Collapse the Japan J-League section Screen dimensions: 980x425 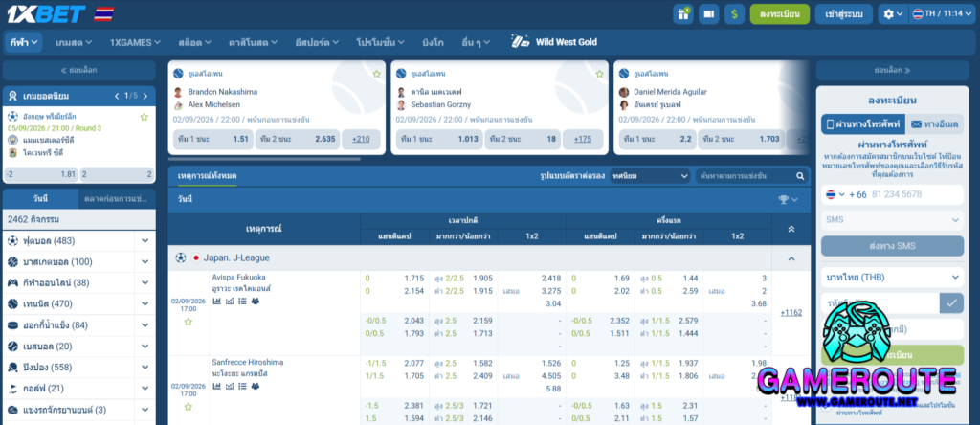[x=791, y=258]
